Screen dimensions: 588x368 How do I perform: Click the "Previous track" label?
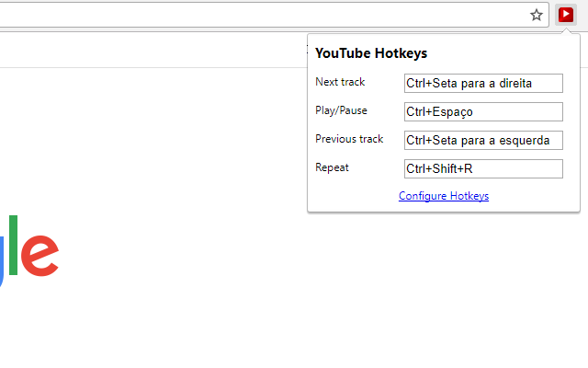[349, 139]
